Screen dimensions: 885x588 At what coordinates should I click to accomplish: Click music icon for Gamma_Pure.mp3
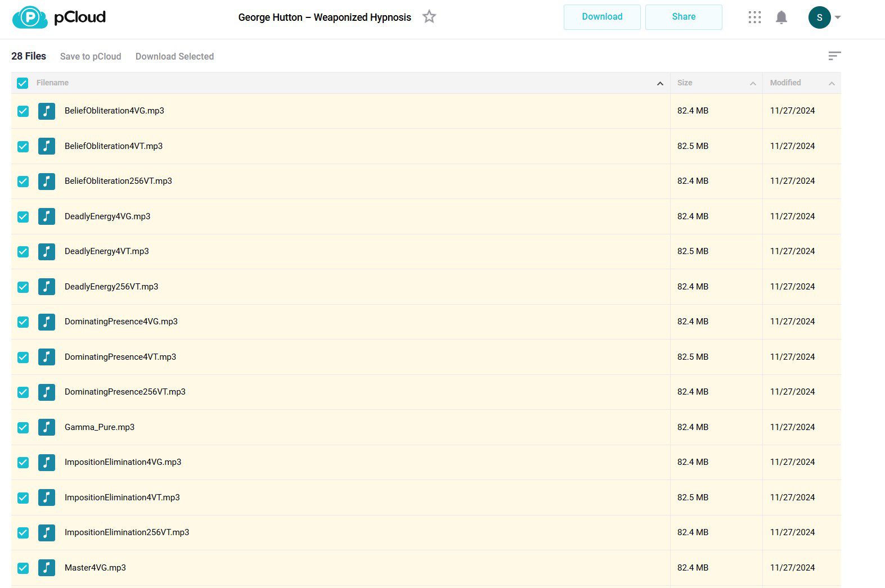(x=47, y=427)
